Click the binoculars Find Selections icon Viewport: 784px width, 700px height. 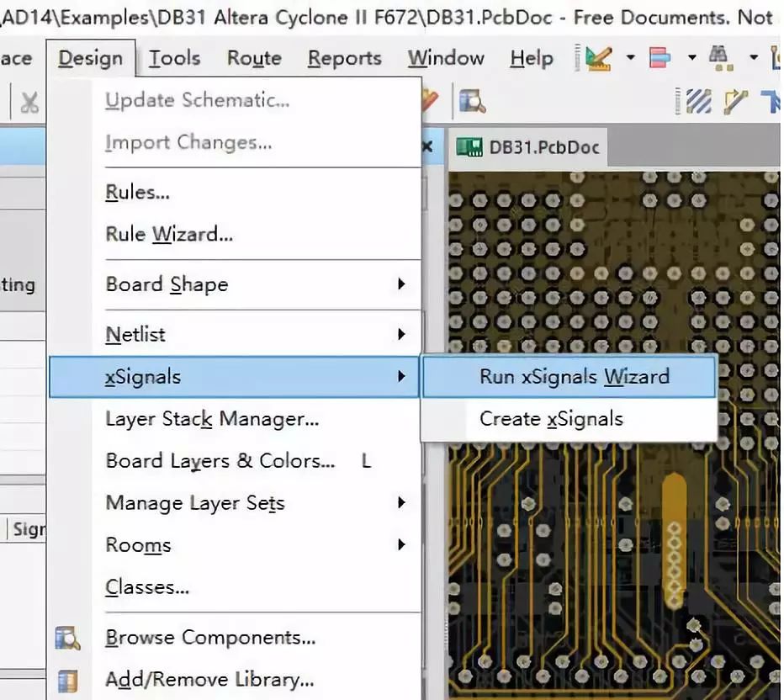point(721,57)
